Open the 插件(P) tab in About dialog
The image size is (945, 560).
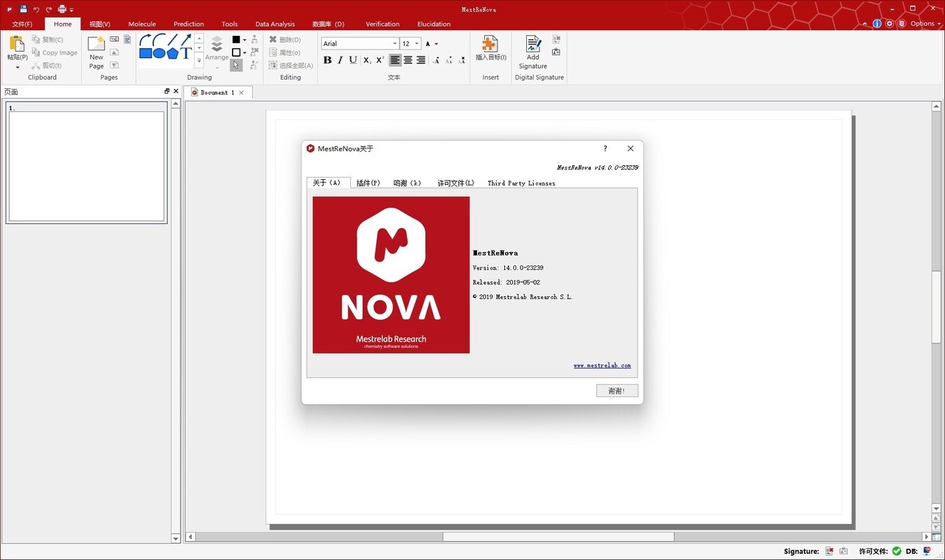[368, 183]
